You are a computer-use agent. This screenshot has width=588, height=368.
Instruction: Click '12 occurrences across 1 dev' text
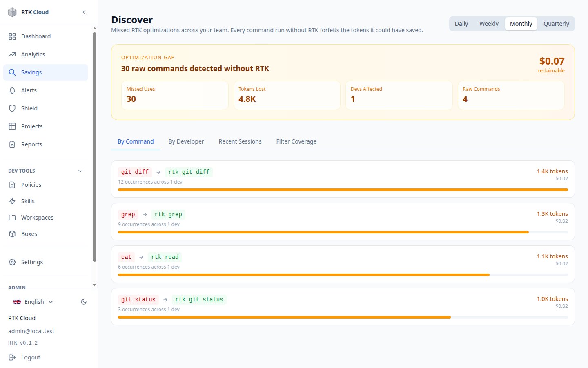click(x=150, y=182)
